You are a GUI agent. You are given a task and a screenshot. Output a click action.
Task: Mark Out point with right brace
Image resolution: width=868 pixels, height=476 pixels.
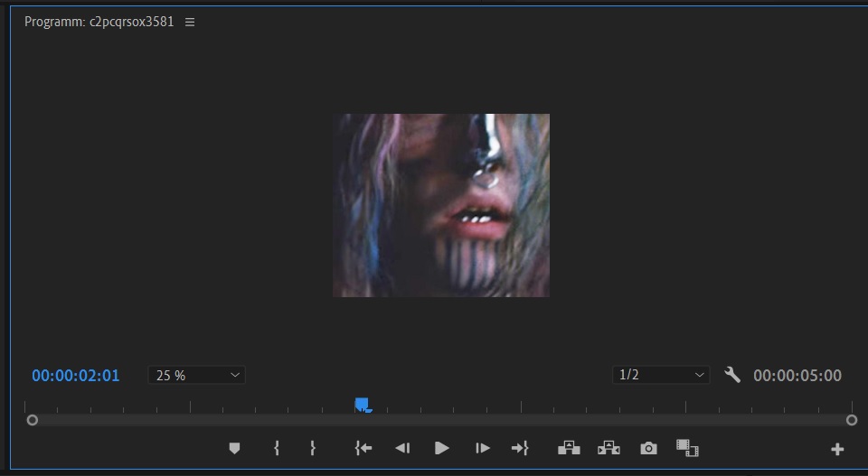coord(313,448)
